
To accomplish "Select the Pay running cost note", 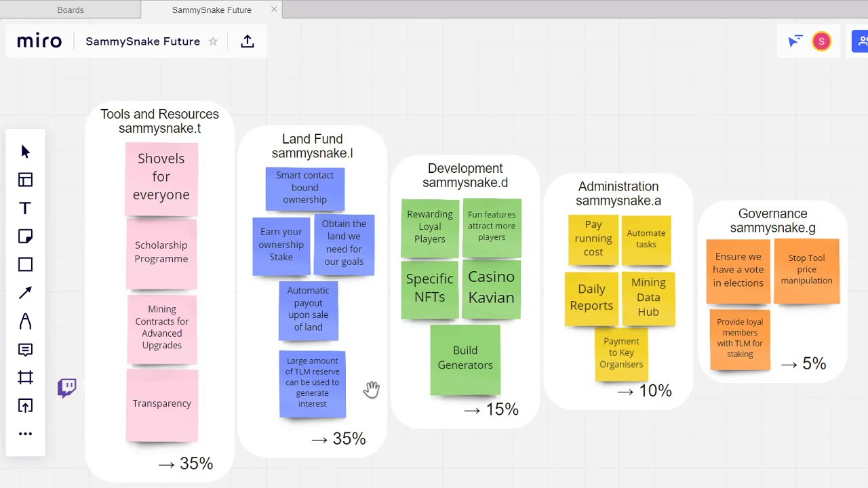I will (593, 240).
